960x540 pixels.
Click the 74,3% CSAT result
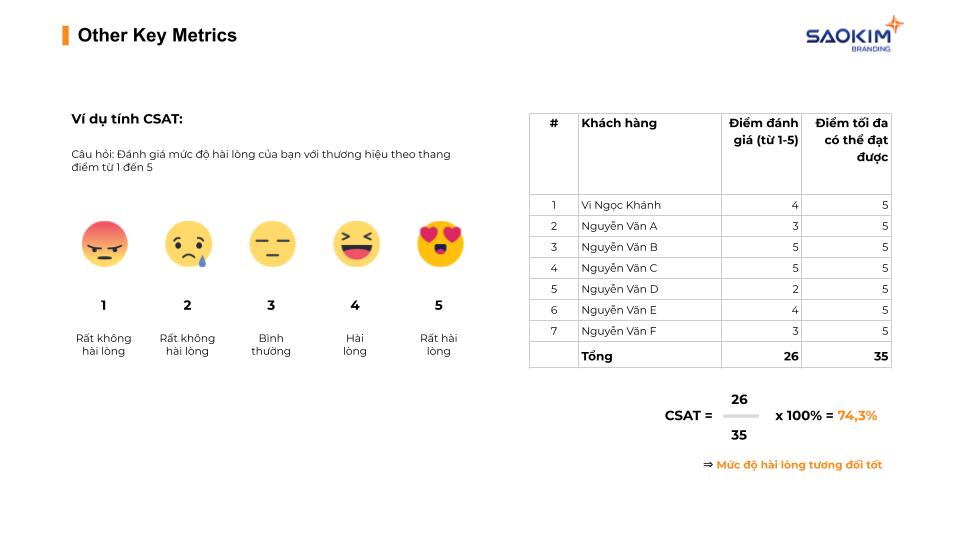point(857,416)
